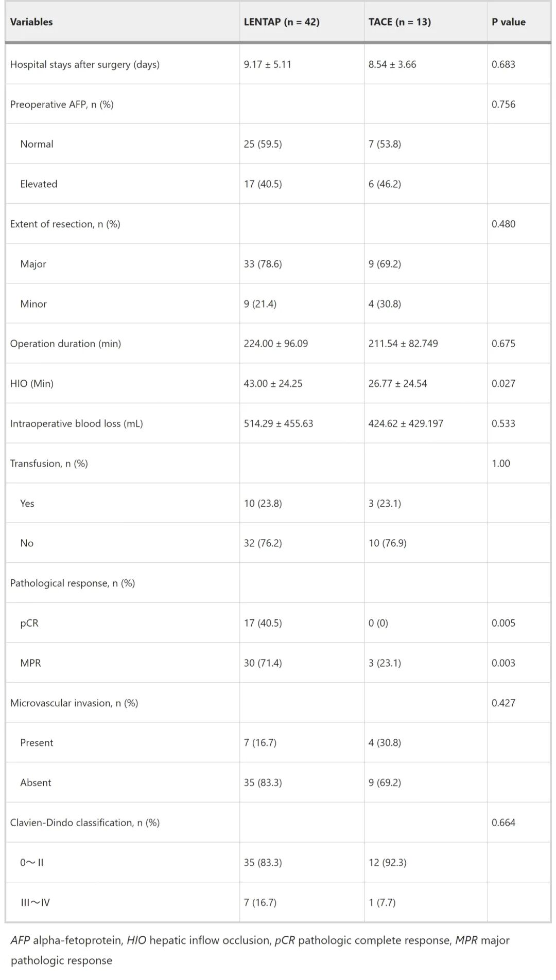Screen dimensions: 556x980
Task: Click the Intraoperative blood loss row label
Action: click(77, 423)
